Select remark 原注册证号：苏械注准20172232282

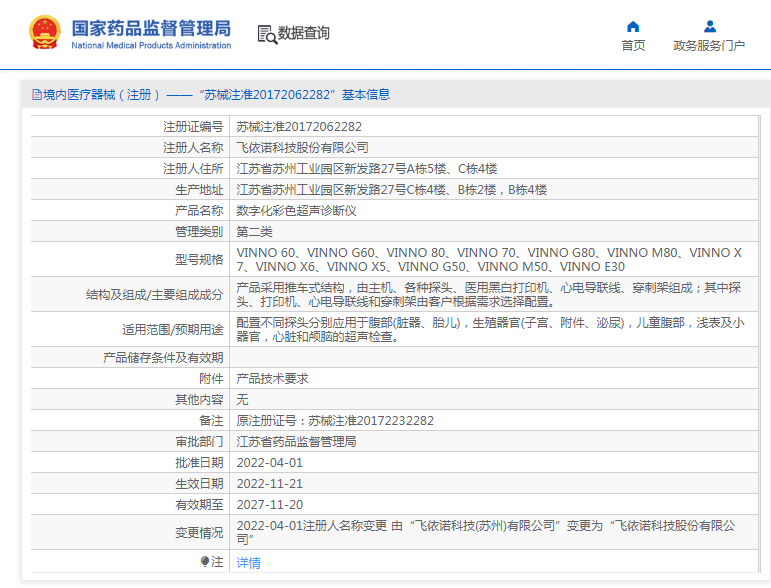point(335,421)
